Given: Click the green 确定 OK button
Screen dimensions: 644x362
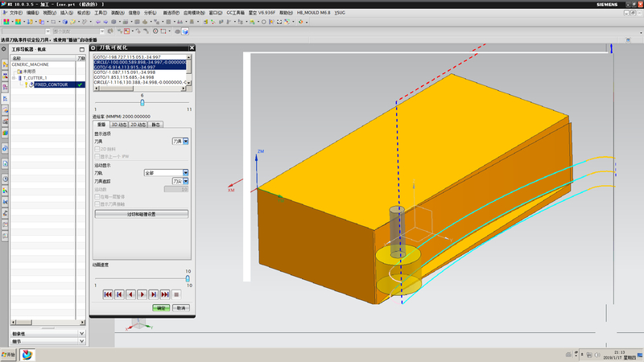Looking at the screenshot, I should click(161, 308).
